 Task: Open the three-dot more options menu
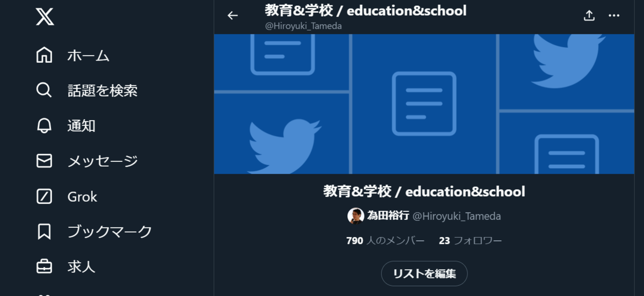614,16
